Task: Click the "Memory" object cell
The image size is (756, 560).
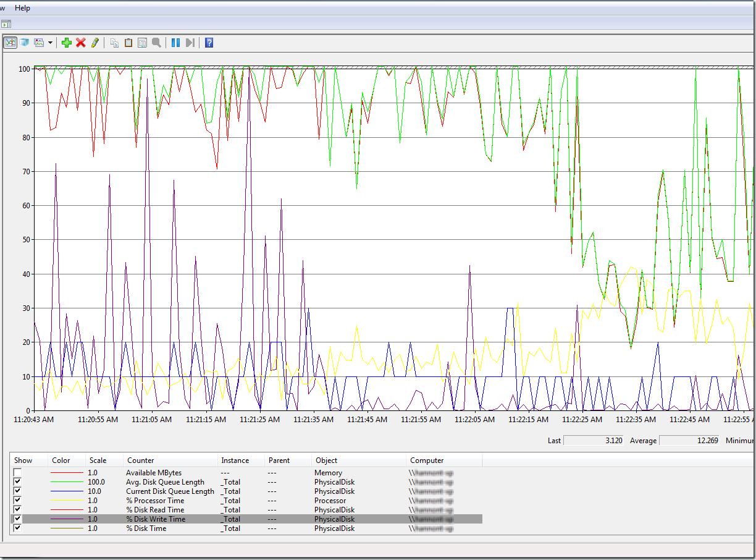Action: coord(328,473)
